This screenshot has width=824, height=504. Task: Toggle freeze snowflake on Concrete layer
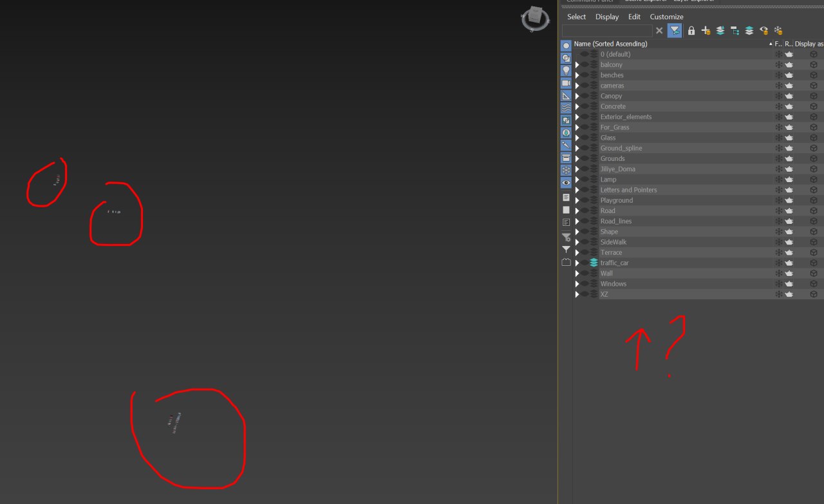pos(778,106)
